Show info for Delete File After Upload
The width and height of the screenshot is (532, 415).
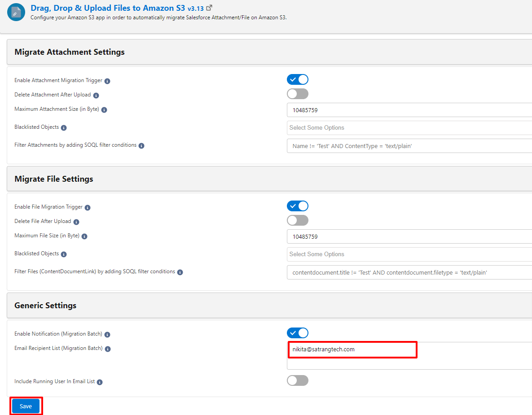click(x=76, y=222)
